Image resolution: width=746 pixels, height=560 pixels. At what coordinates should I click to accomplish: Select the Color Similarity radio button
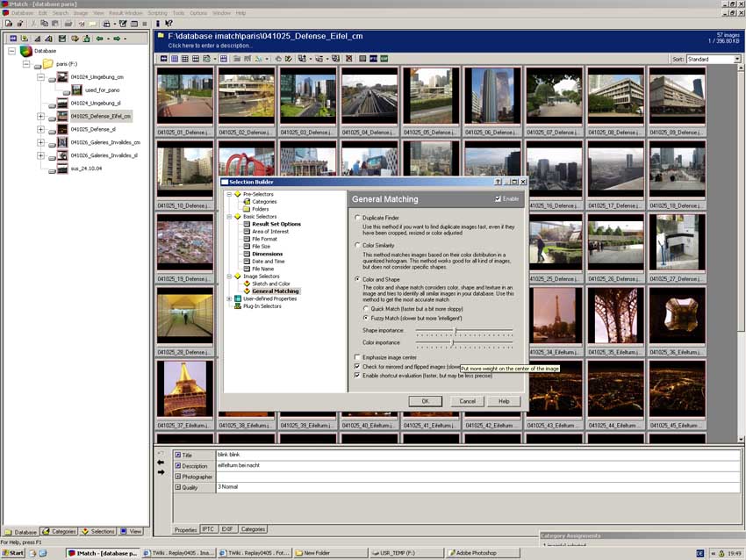(357, 246)
